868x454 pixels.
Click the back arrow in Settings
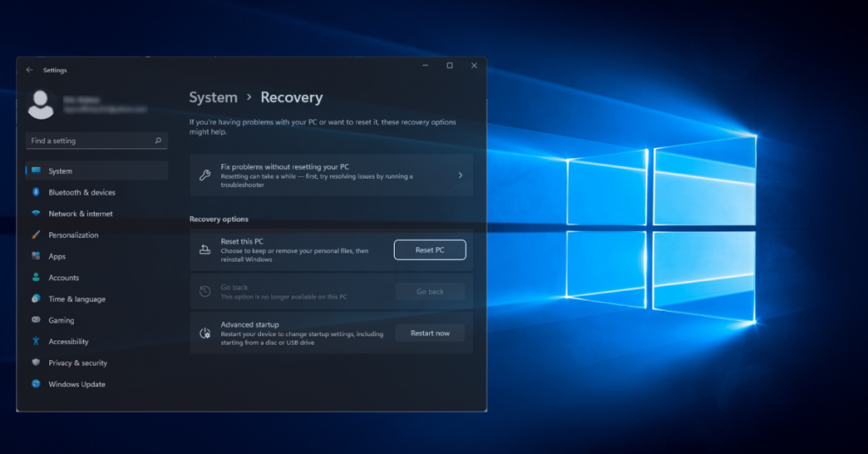30,70
